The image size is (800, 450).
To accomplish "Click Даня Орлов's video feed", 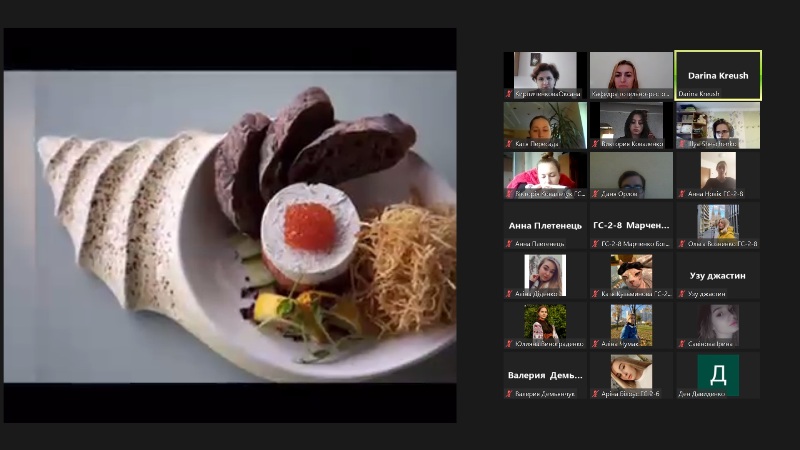I will click(x=631, y=176).
